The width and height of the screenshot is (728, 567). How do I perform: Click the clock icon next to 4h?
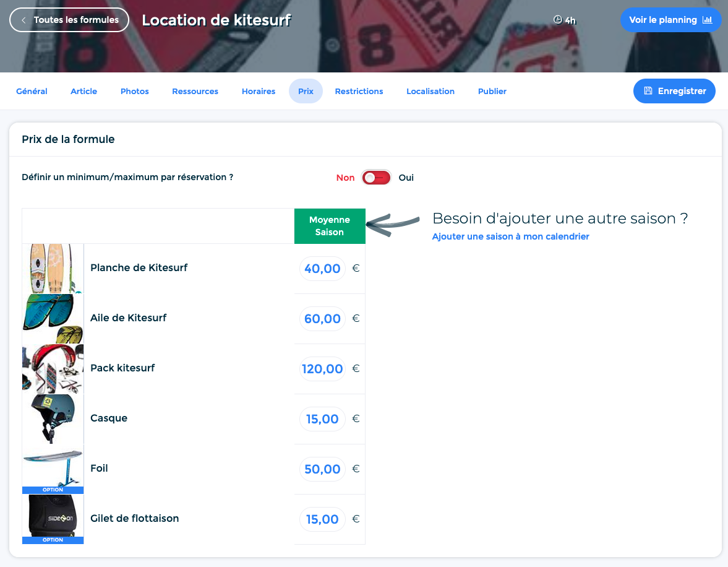point(557,20)
